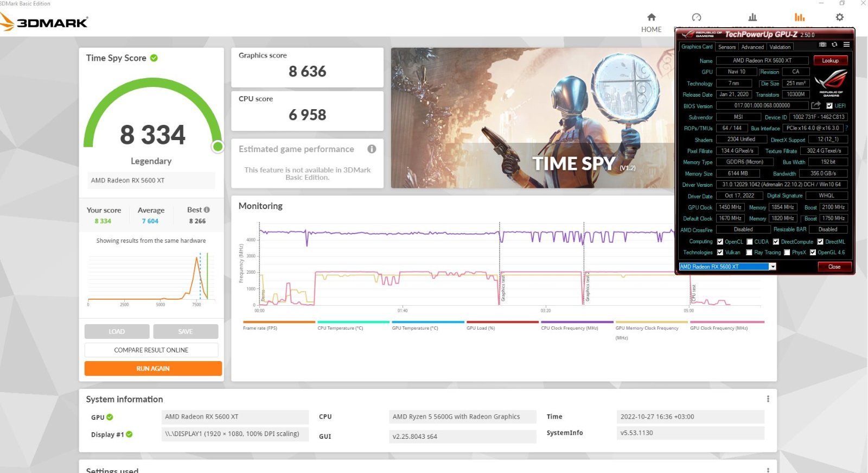
Task: Click the Bus Interface question mark
Action: pos(846,128)
